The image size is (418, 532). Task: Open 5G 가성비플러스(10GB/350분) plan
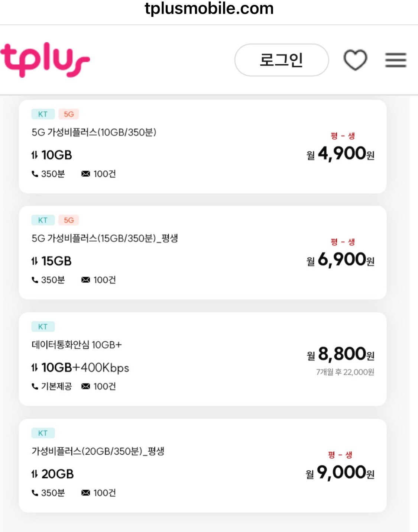click(x=94, y=132)
